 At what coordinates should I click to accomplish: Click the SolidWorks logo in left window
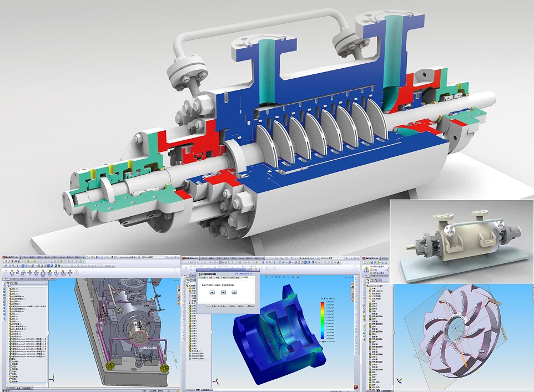[x=12, y=257]
